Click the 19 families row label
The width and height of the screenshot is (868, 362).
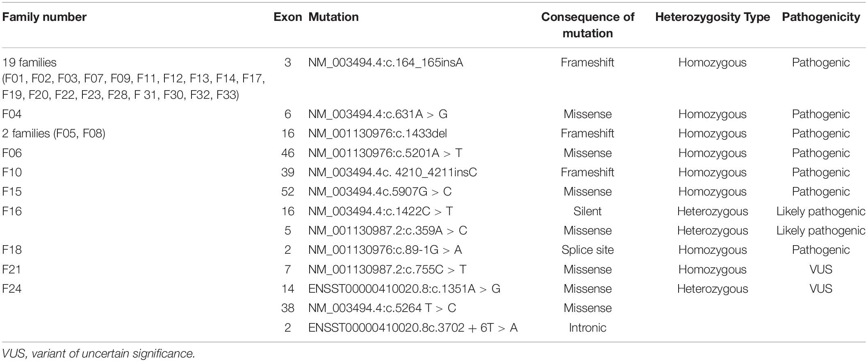click(x=29, y=62)
